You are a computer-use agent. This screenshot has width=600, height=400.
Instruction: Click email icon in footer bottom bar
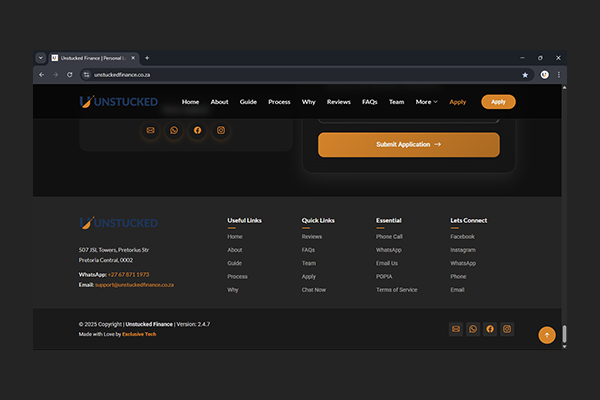click(x=456, y=329)
